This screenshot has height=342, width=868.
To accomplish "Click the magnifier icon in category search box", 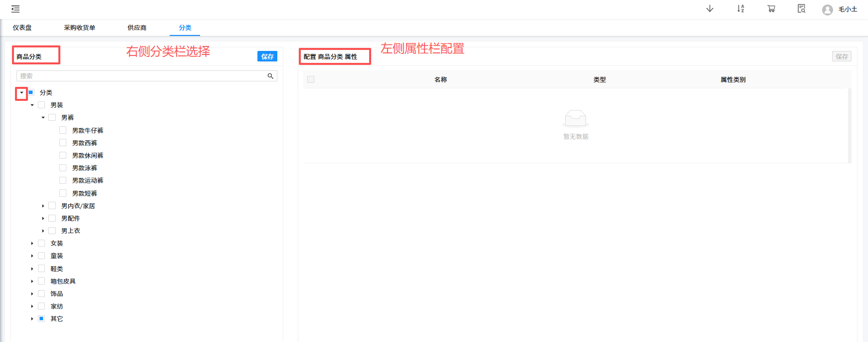I will pyautogui.click(x=270, y=76).
